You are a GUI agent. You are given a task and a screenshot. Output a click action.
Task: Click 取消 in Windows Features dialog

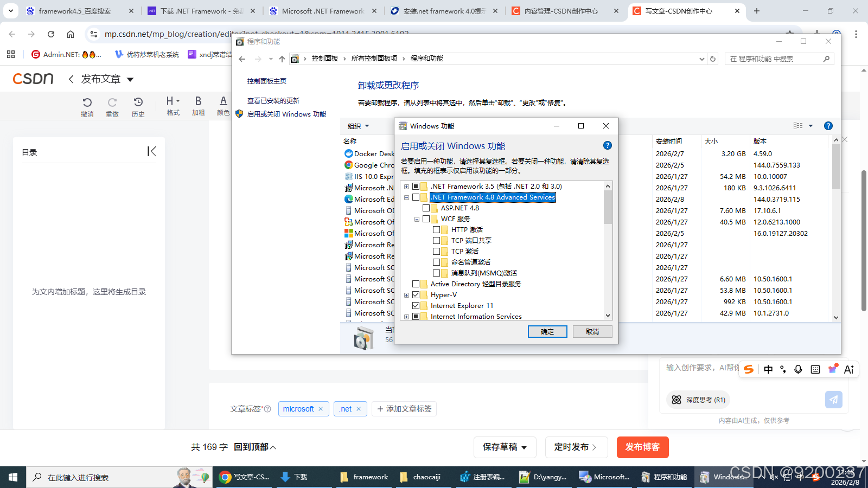592,331
